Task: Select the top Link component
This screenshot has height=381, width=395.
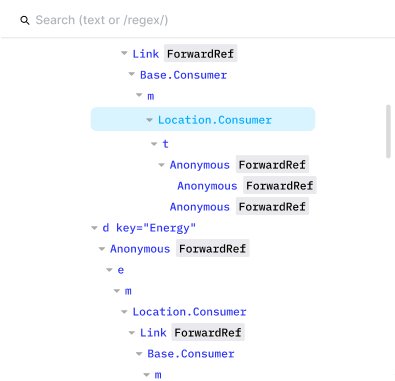Action: point(146,53)
